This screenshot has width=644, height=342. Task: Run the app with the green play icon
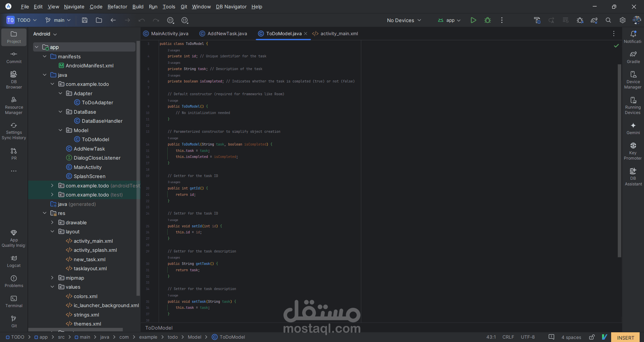pos(473,20)
